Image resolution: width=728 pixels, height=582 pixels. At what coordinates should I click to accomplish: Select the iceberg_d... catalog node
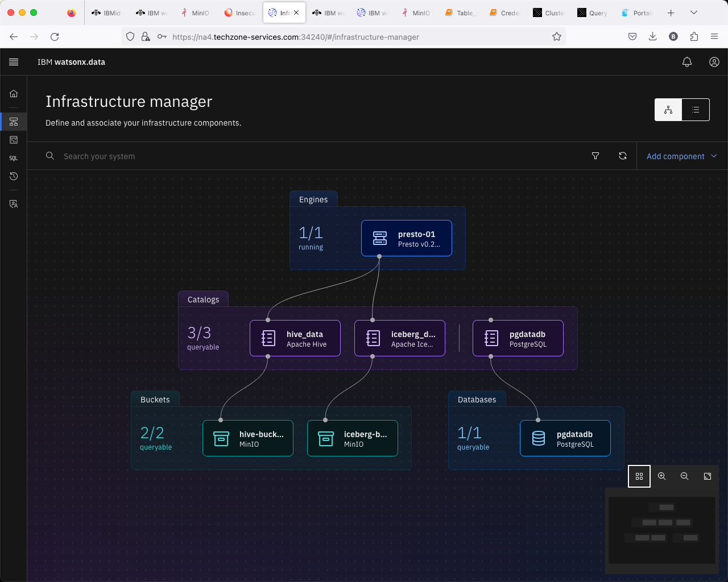tap(400, 338)
